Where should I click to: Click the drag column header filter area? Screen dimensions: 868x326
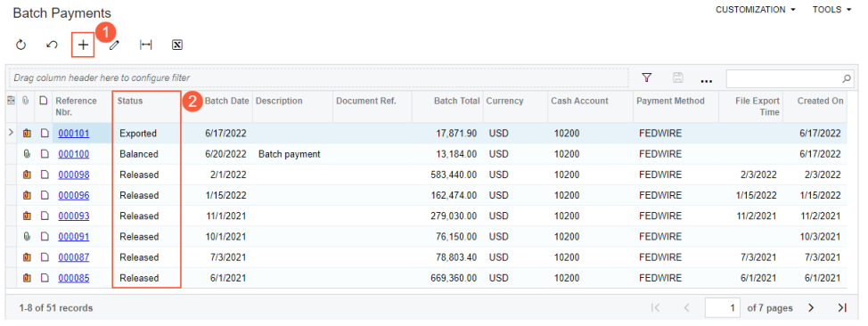pos(318,78)
